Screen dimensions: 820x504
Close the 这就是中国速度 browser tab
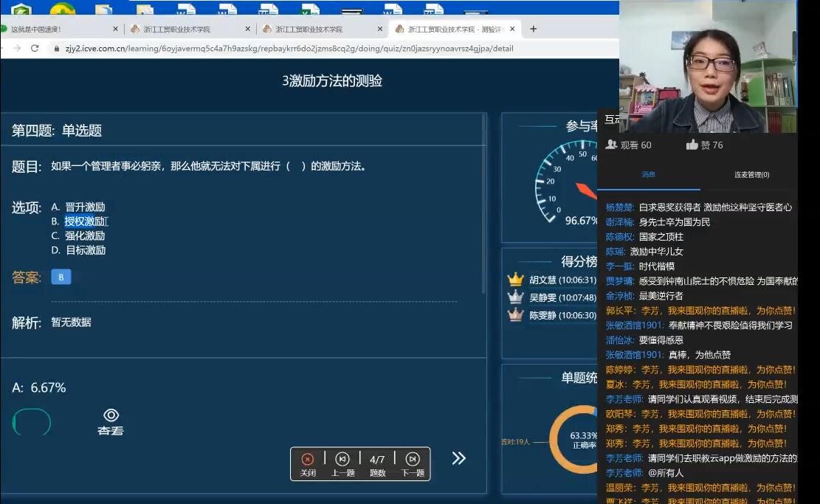coord(115,29)
